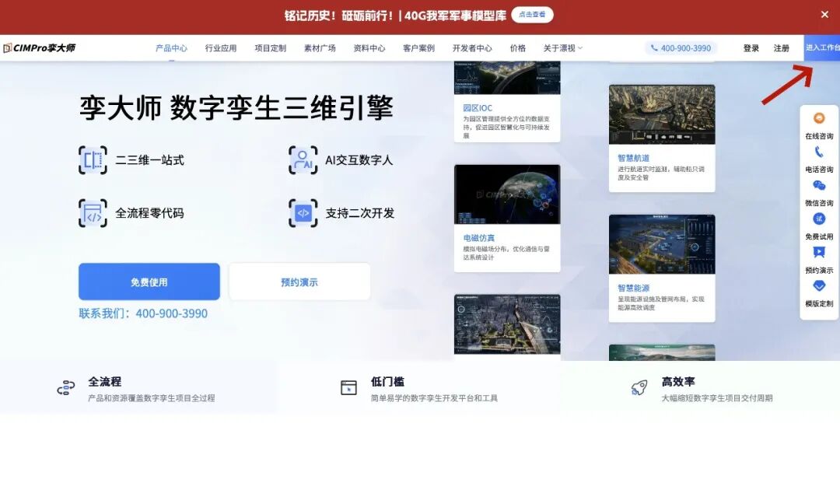Click the 预约演示 white button
Viewport: 840px width, 504px height.
pyautogui.click(x=299, y=282)
